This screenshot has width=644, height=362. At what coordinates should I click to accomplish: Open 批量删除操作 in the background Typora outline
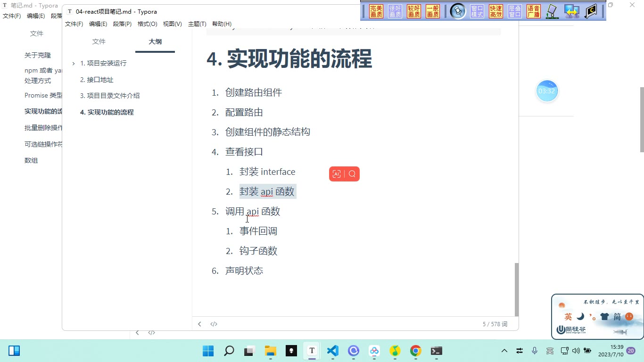click(43, 128)
